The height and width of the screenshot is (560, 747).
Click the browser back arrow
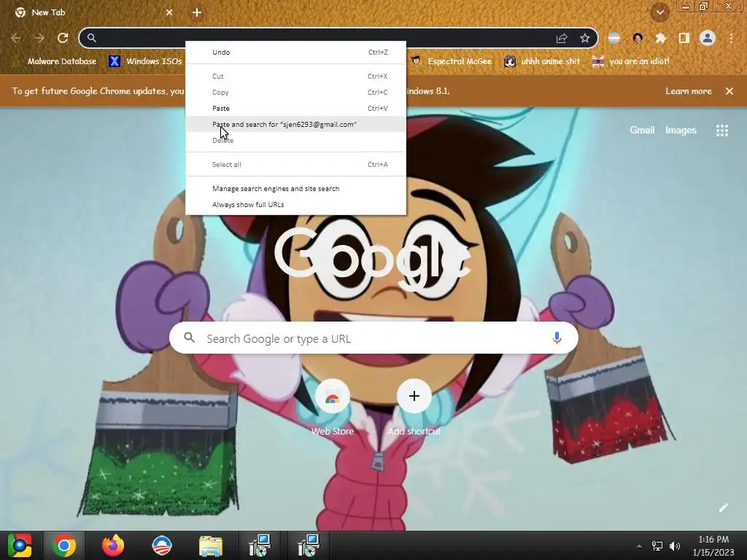[x=16, y=38]
